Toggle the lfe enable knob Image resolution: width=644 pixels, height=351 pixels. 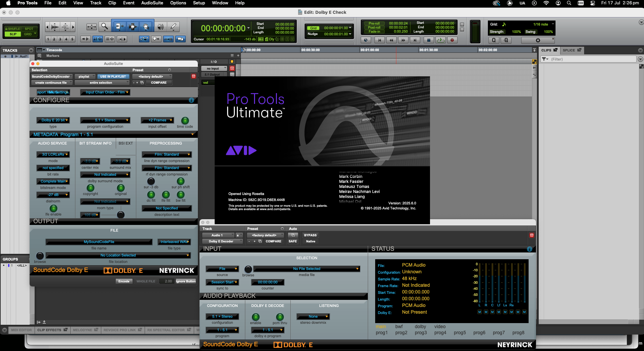pos(53,208)
